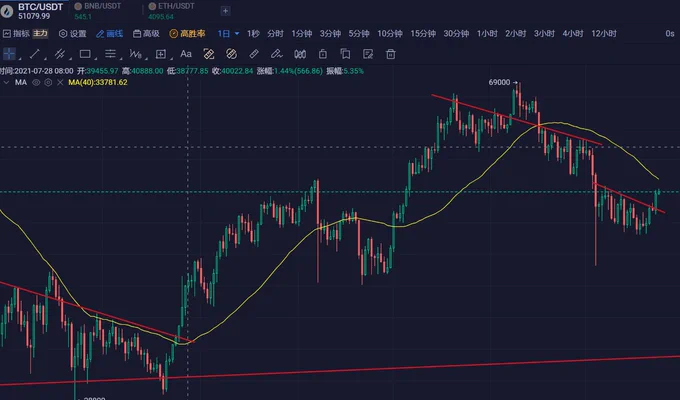Switch to the 2小时 timeframe
The width and height of the screenshot is (680, 400).
pyautogui.click(x=516, y=33)
